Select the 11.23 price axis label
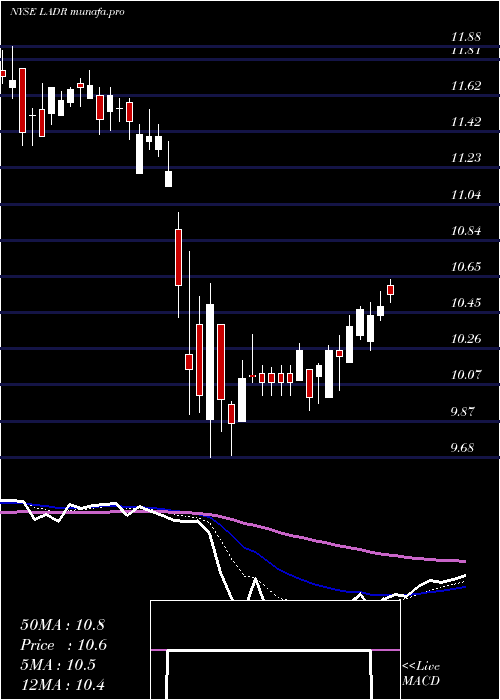The width and height of the screenshot is (500, 700). point(466,158)
